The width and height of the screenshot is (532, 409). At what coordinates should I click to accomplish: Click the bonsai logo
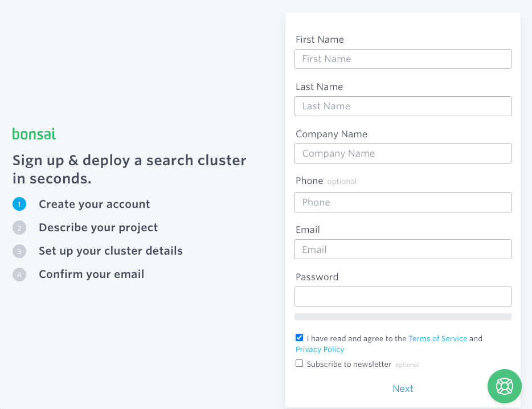pos(34,134)
